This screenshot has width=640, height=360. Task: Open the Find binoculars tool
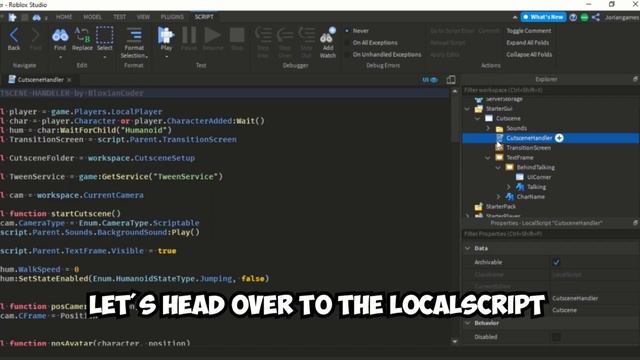[x=60, y=36]
